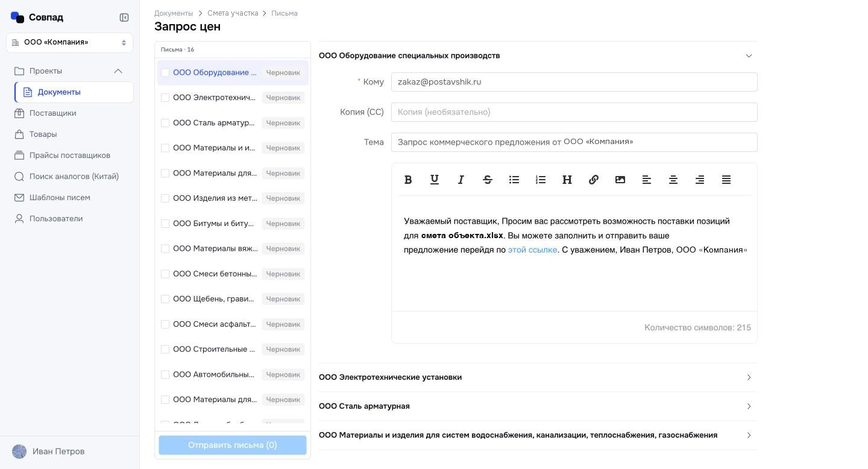
Task: Collapse the sidebar with the panel icon
Action: pos(124,17)
